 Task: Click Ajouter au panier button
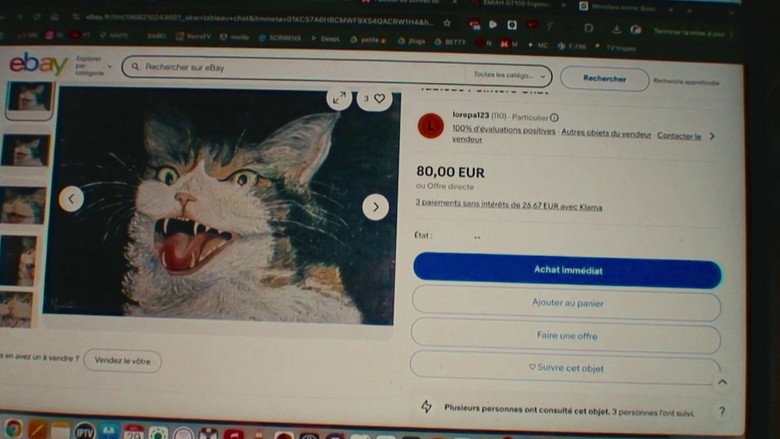[x=567, y=303]
